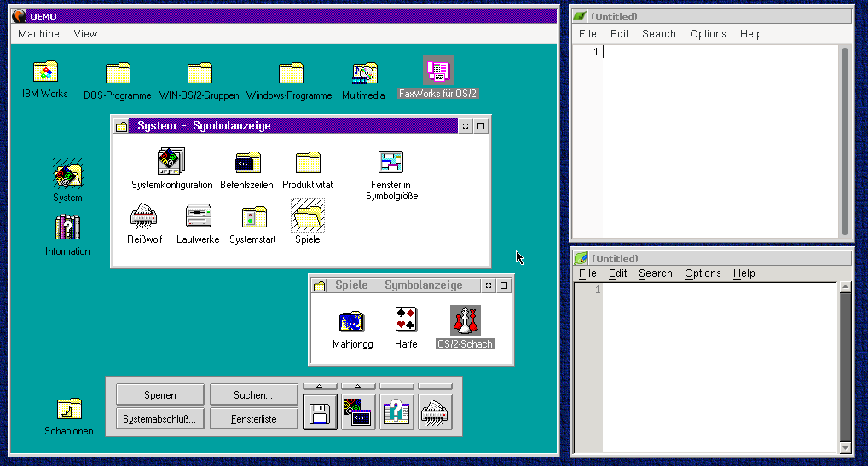The image size is (868, 466).
Task: Open Help menu in lower editor window
Action: tap(744, 273)
